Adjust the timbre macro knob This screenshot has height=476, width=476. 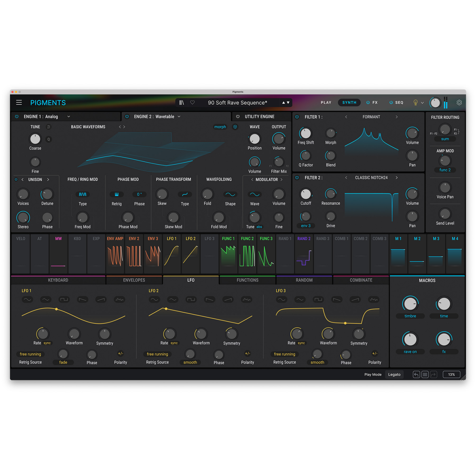tap(410, 304)
